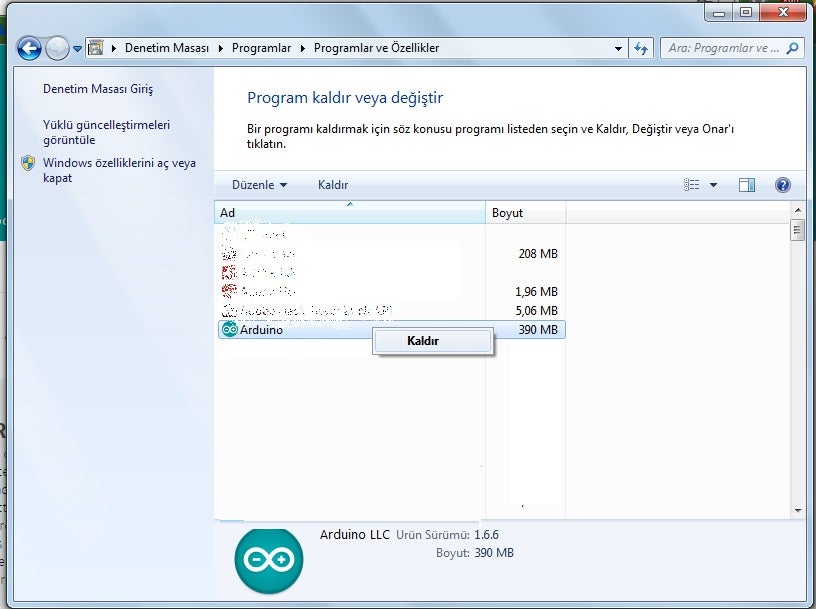Click the greyed Forward arrow button

pos(57,48)
